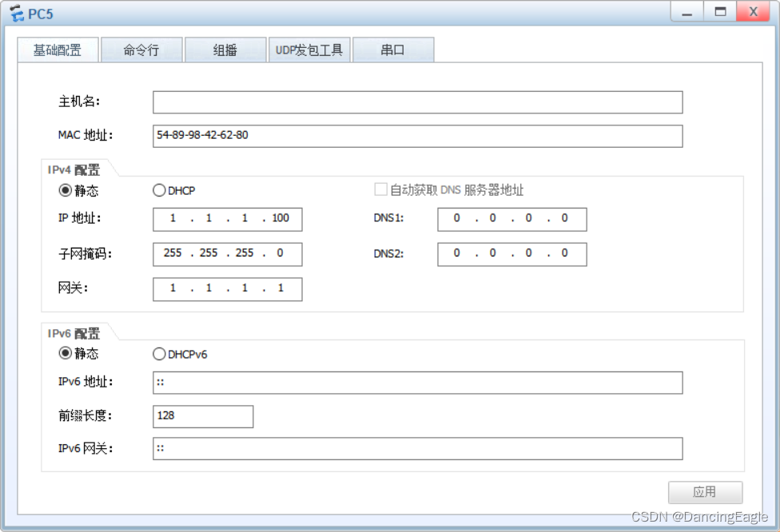Screen dimensions: 780x532
Task: Focus the IPv6 网关 input field
Action: (x=417, y=448)
